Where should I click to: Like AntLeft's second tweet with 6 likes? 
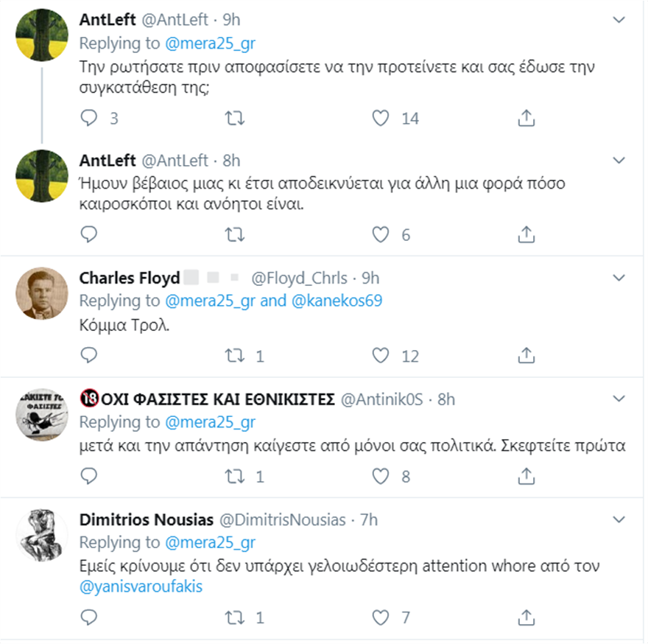[380, 234]
